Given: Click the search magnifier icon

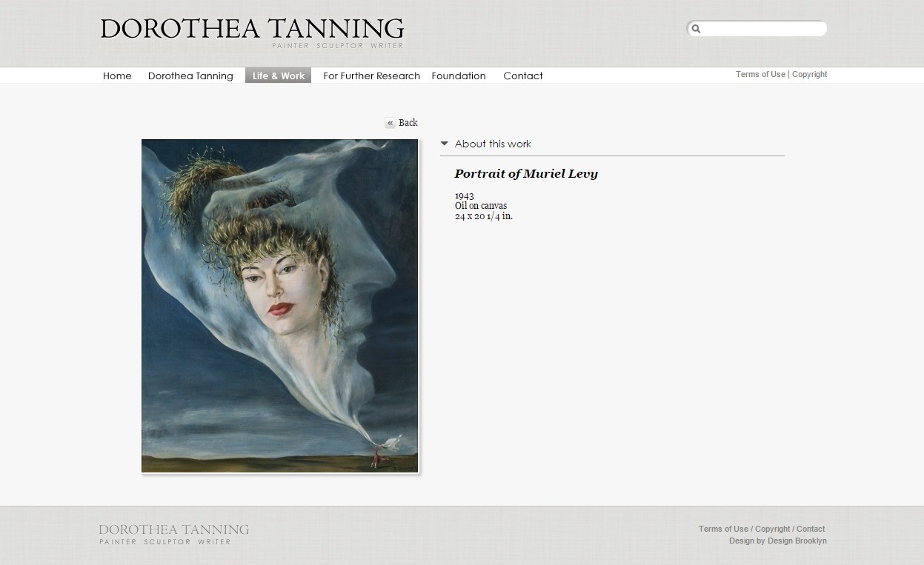Looking at the screenshot, I should point(696,29).
